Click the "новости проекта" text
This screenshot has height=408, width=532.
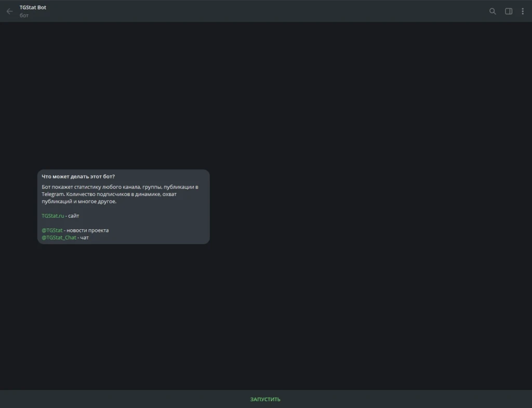pyautogui.click(x=87, y=230)
